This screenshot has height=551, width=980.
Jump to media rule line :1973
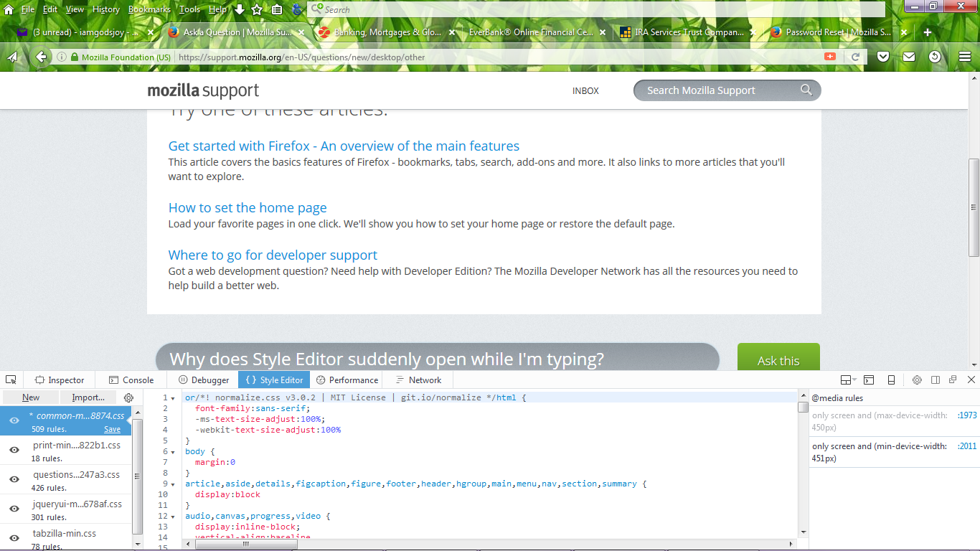[967, 415]
